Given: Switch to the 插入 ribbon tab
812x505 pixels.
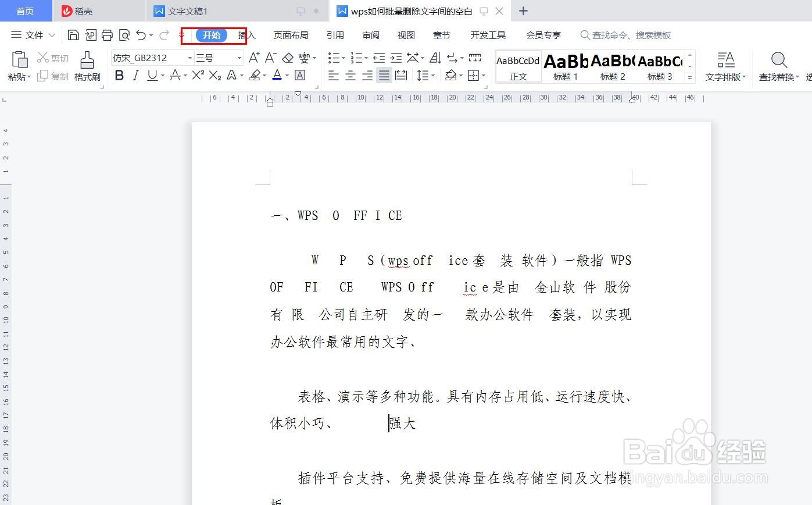Looking at the screenshot, I should [247, 35].
